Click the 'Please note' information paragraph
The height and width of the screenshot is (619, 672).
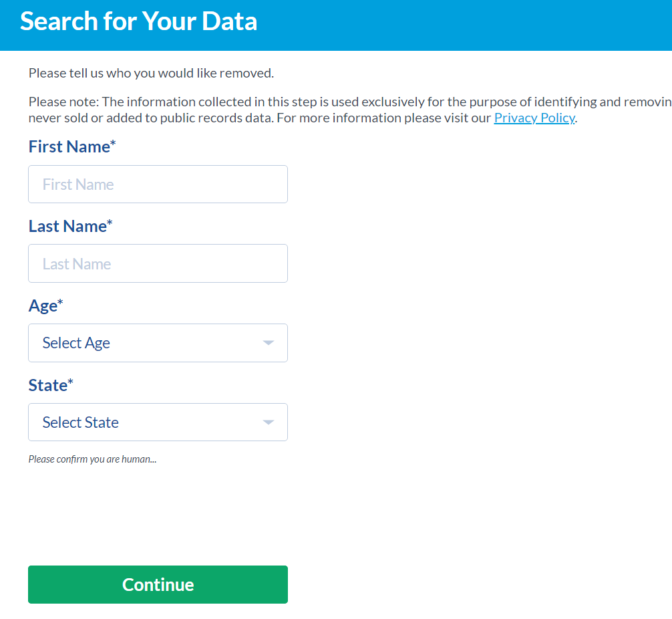pyautogui.click(x=350, y=110)
